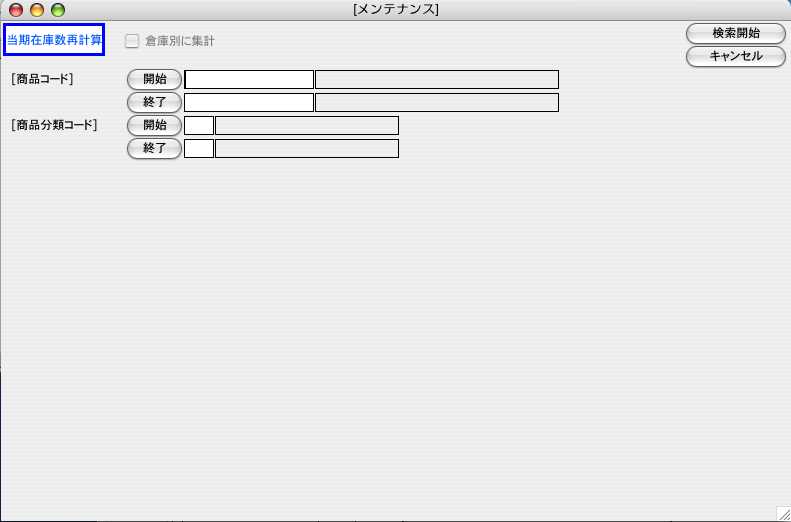
Task: Click gray name field beside 商品分類コード start input
Action: click(306, 125)
